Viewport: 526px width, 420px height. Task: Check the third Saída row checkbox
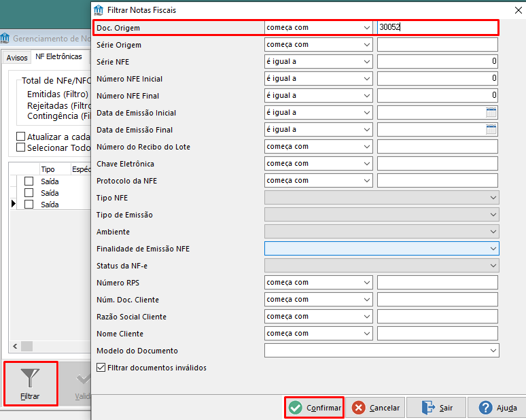(29, 205)
